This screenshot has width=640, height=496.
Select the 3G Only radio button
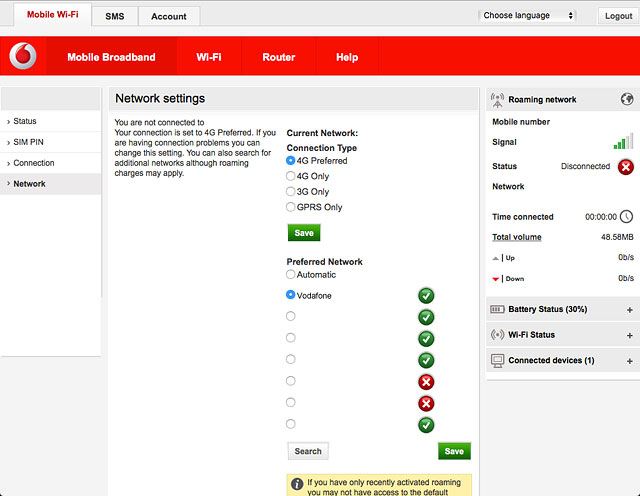(291, 191)
